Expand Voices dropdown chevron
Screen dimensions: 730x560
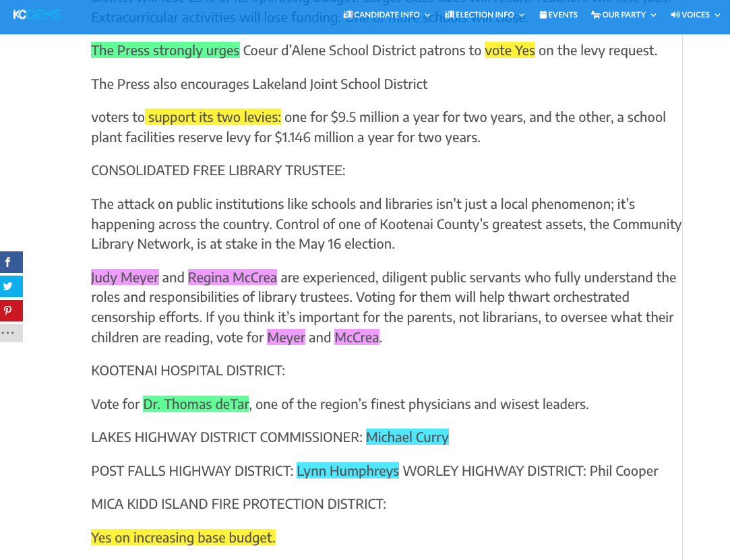tap(717, 15)
